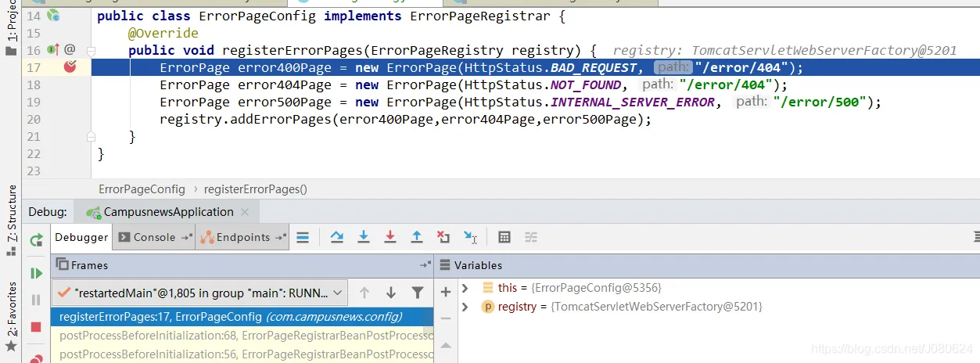
Task: Restore layout icon beside Frames header
Action: pyautogui.click(x=425, y=265)
